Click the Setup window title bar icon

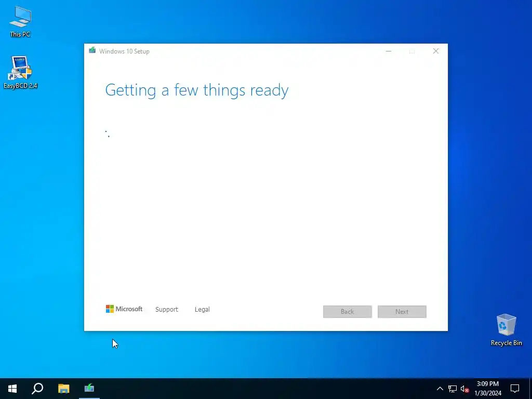pyautogui.click(x=92, y=51)
